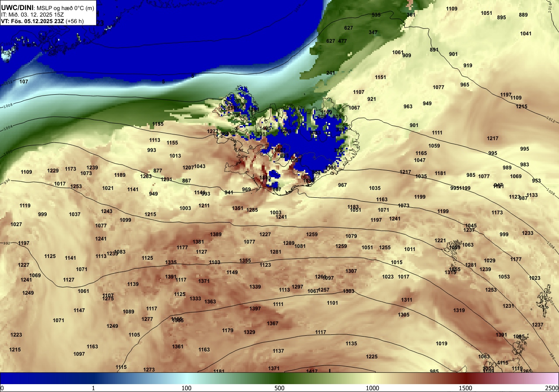This screenshot has height=392, width=559.
Task: Select the 347 height value
Action: 373,32
